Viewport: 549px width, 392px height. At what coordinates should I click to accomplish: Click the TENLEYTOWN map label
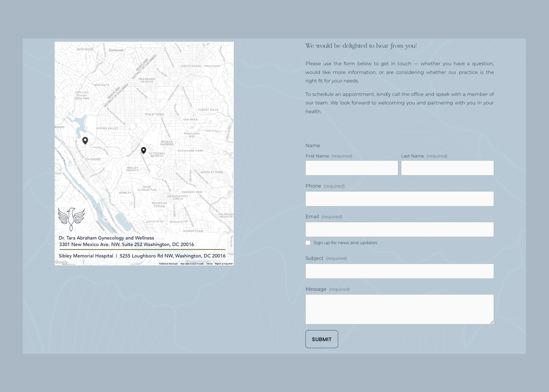pos(154,114)
